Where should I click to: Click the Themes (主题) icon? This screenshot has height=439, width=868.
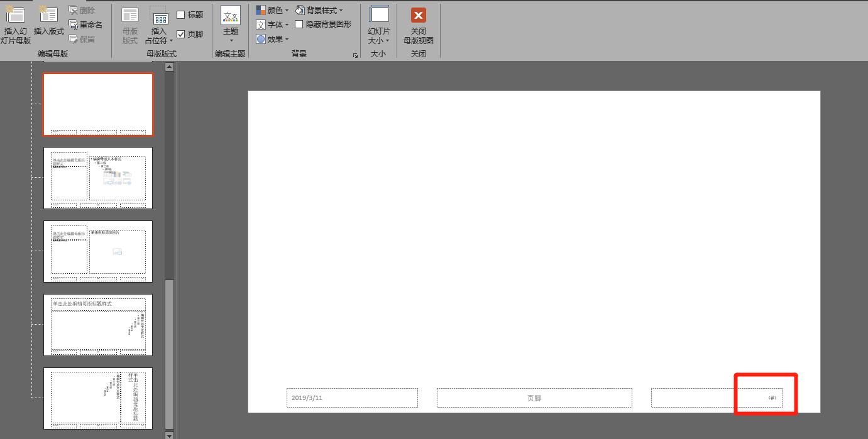pyautogui.click(x=231, y=16)
